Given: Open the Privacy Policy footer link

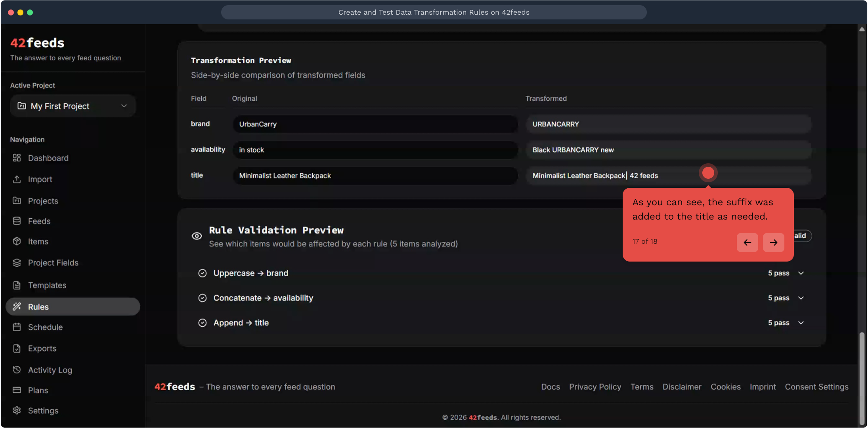Looking at the screenshot, I should pyautogui.click(x=595, y=387).
